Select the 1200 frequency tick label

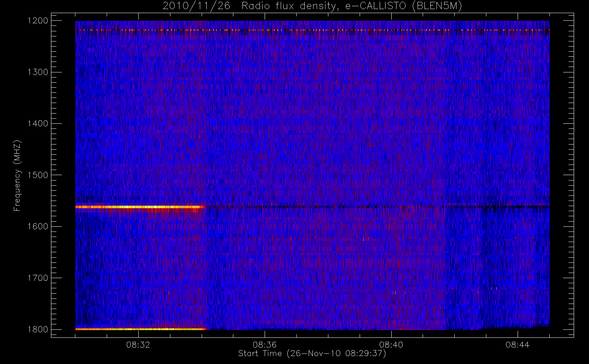pyautogui.click(x=38, y=21)
